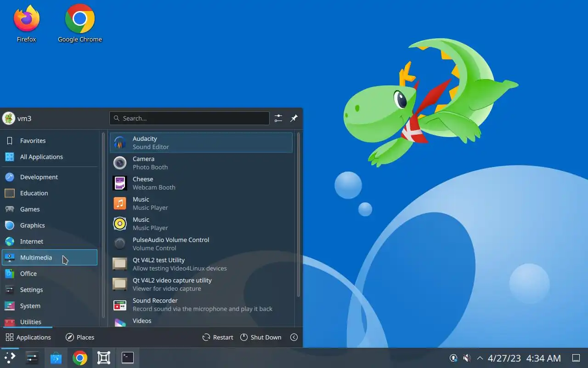Open Music player with orange icon
The image size is (588, 368).
(201, 203)
